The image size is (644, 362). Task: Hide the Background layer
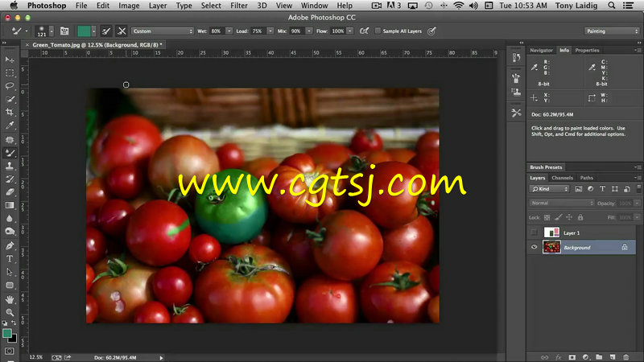534,247
